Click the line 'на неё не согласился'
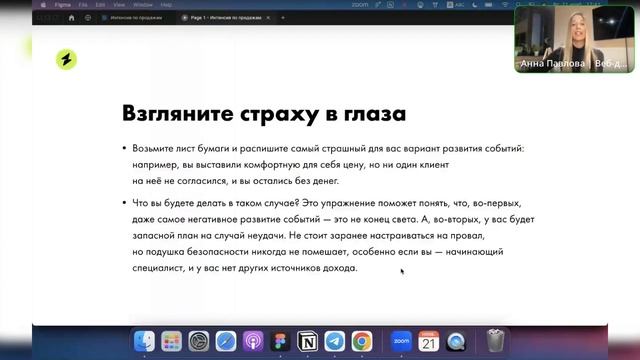 tap(236, 181)
